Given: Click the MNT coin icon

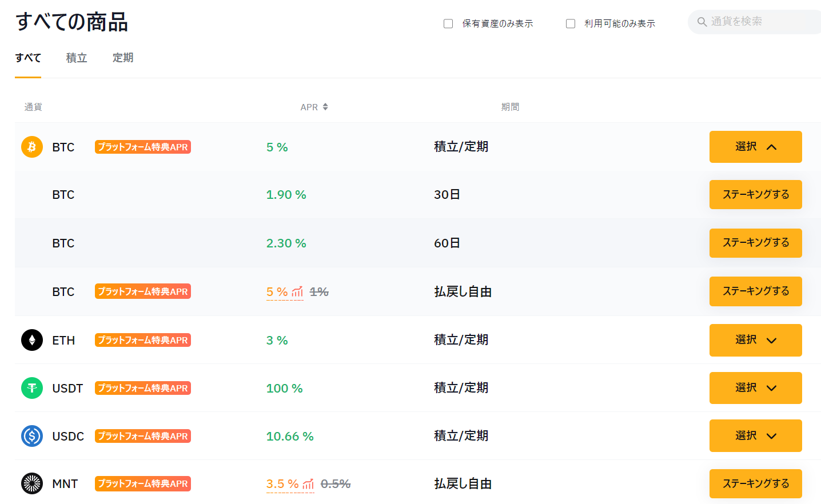Looking at the screenshot, I should click(x=32, y=483).
